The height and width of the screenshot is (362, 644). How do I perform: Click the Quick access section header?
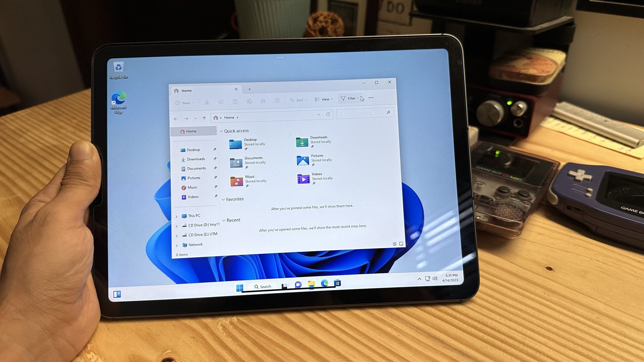click(236, 130)
